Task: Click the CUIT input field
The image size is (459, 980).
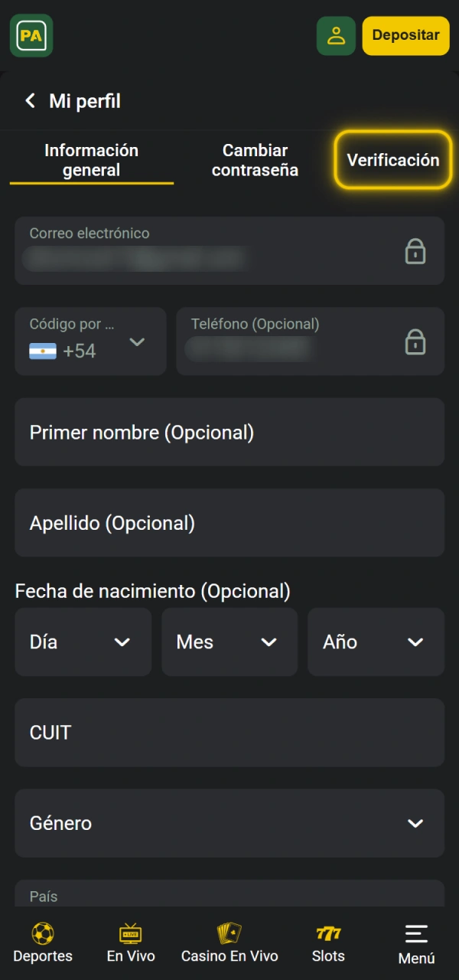Action: pyautogui.click(x=229, y=732)
